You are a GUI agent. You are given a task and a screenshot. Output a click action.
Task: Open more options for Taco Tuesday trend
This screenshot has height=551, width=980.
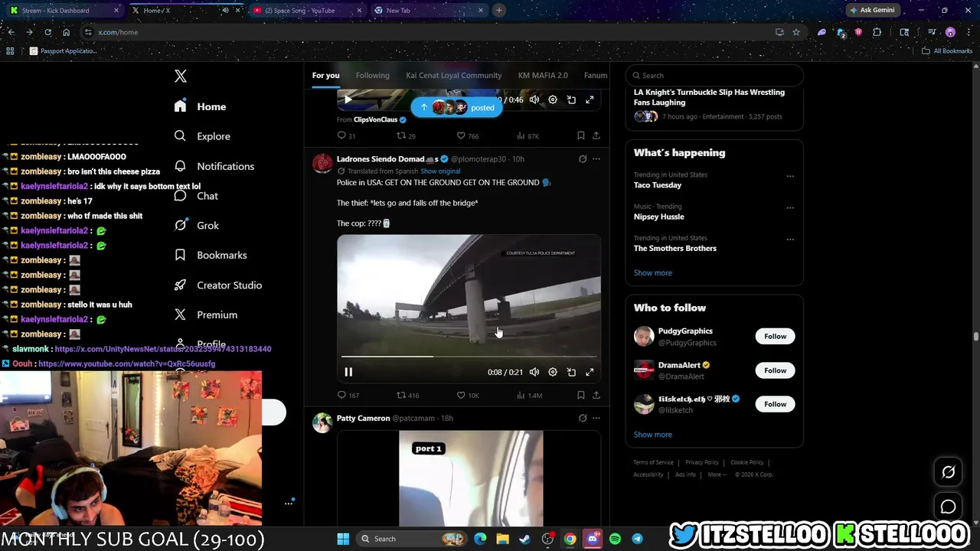790,176
